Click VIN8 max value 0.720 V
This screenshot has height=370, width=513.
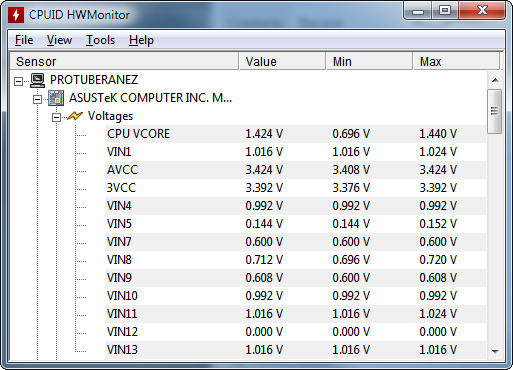click(438, 260)
